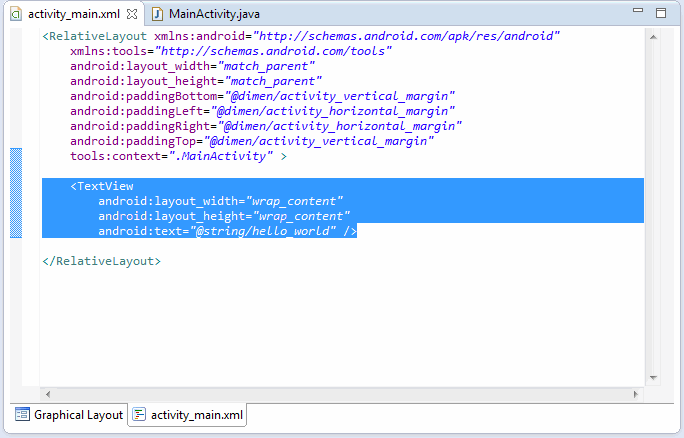Click the wrap_content layout_height line
Image resolution: width=684 pixels, height=438 pixels.
point(224,216)
